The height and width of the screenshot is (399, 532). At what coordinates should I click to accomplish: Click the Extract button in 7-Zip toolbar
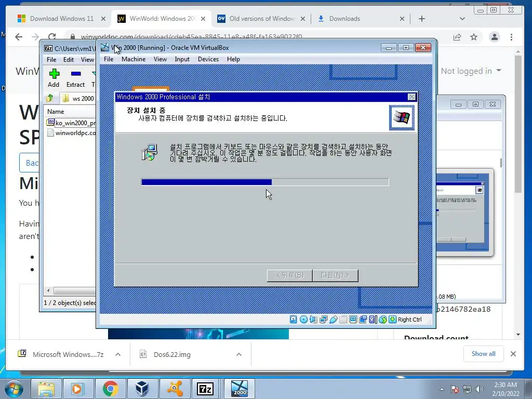coord(76,78)
